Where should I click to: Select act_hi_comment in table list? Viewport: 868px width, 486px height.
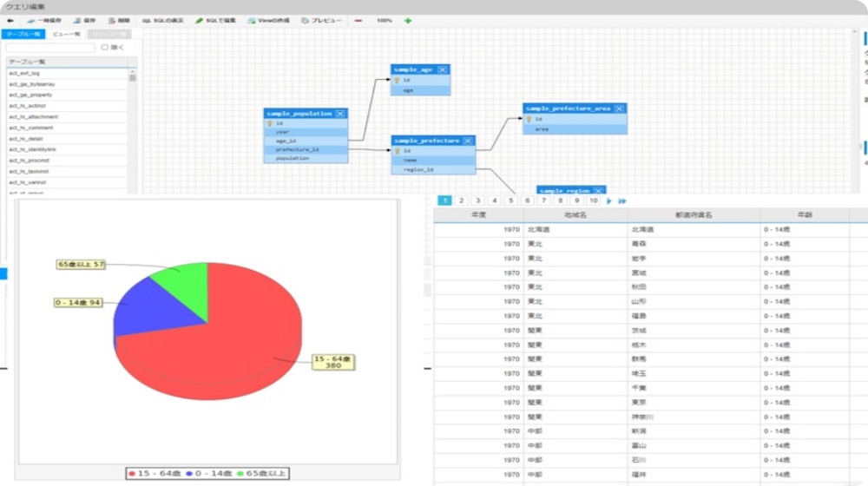pos(67,128)
